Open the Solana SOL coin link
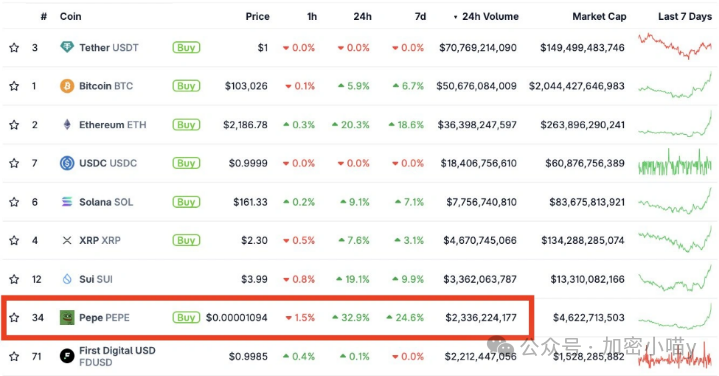 [106, 202]
